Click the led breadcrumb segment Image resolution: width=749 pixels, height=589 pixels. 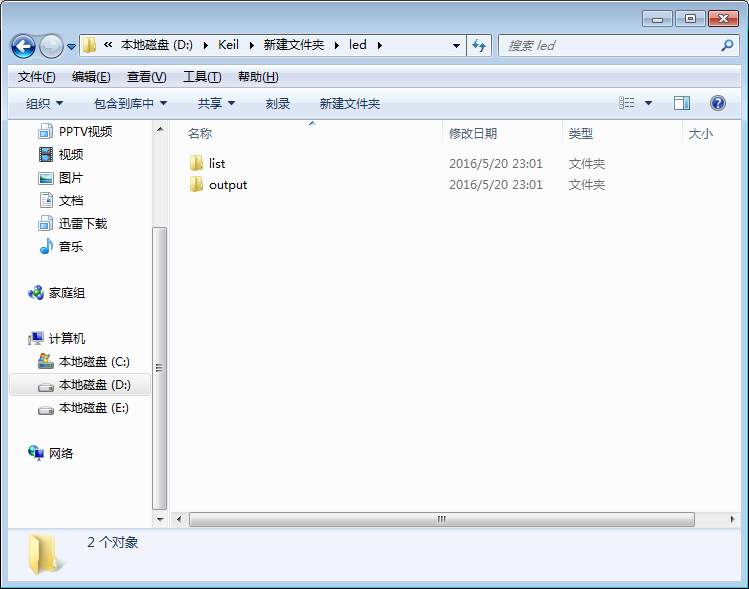(357, 45)
